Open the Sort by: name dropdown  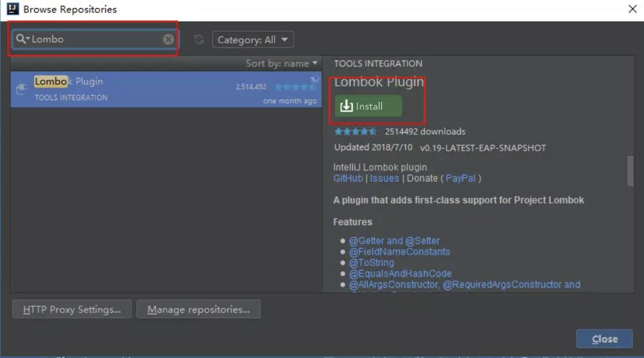tap(282, 63)
